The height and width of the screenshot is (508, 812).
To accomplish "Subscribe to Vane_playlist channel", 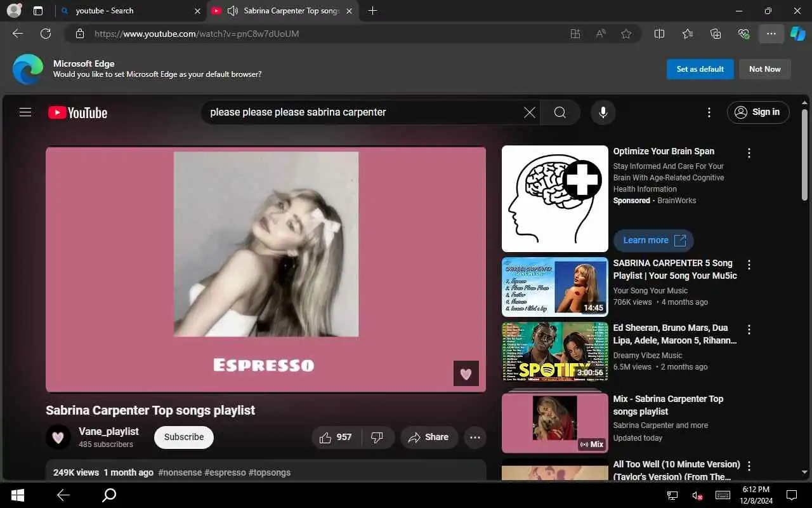I will (x=184, y=438).
